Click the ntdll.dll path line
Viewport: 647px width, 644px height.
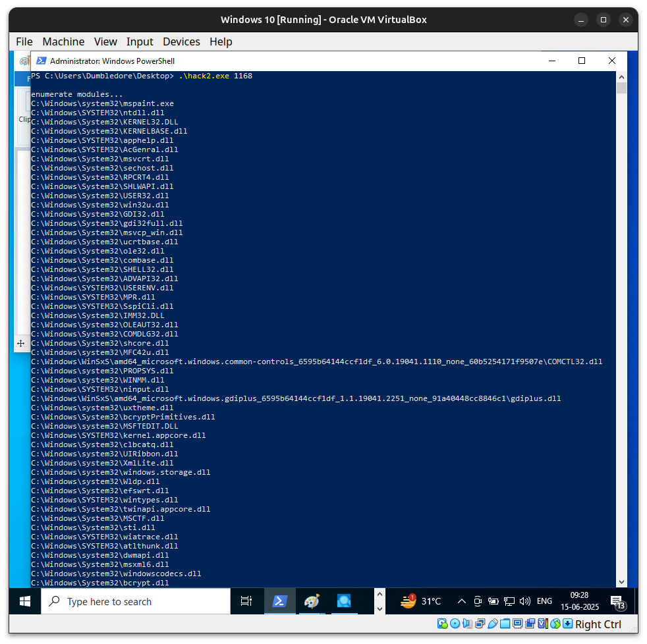98,113
